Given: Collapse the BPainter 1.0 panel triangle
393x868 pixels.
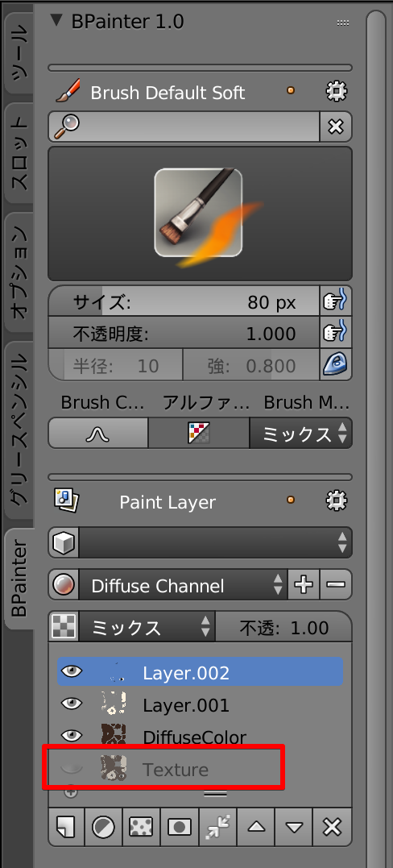Looking at the screenshot, I should [56, 20].
